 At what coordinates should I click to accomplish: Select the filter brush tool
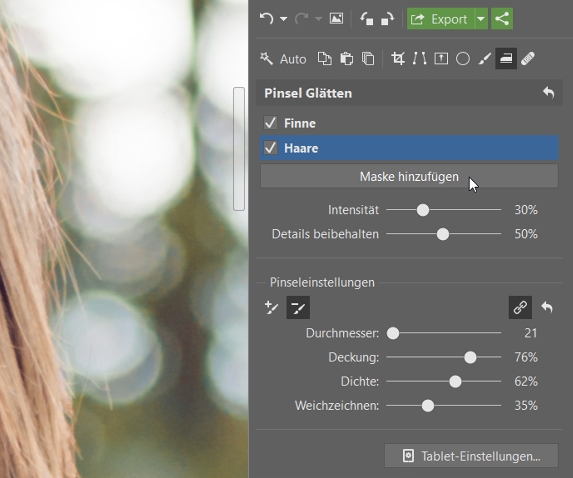click(485, 58)
